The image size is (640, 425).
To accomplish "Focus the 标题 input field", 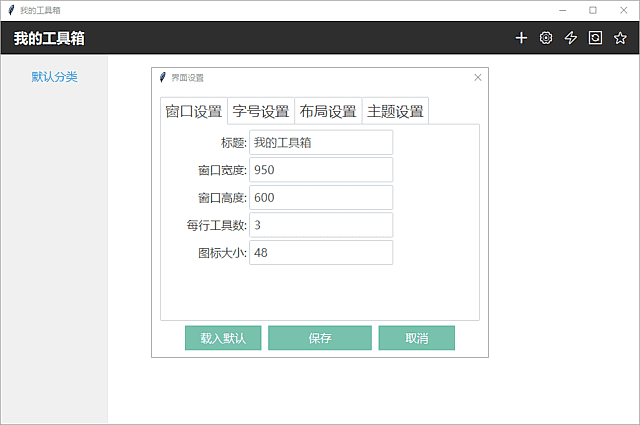I will pyautogui.click(x=321, y=142).
